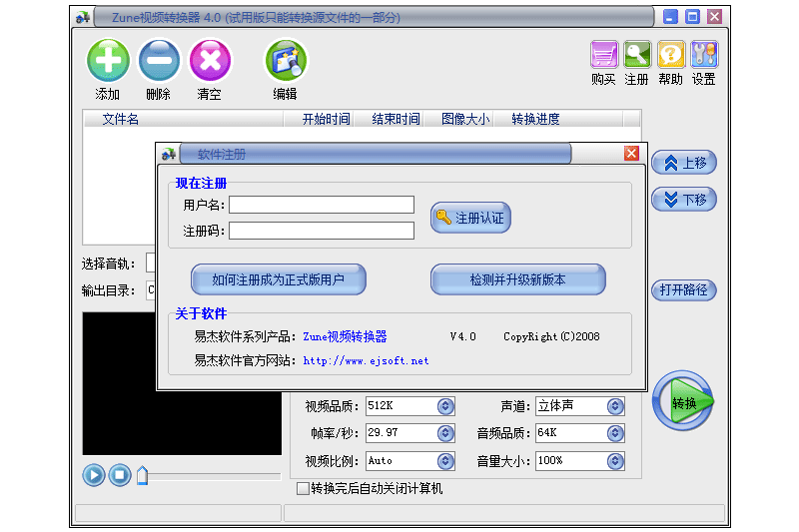Open the http://www.ejsoft.net website link
Image resolution: width=799 pixels, height=532 pixels.
click(366, 361)
